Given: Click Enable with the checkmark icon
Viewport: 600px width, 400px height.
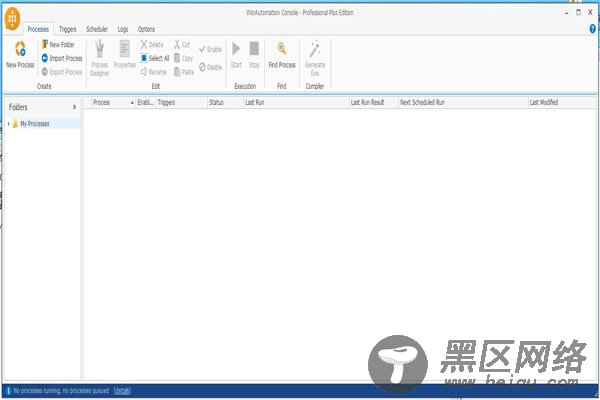Looking at the screenshot, I should 210,49.
